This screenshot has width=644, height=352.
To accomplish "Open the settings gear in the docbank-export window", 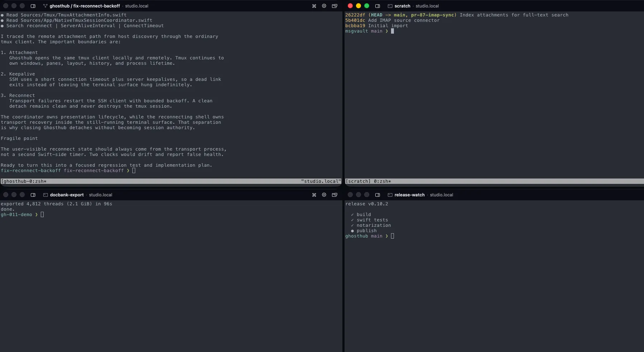I will click(x=324, y=195).
